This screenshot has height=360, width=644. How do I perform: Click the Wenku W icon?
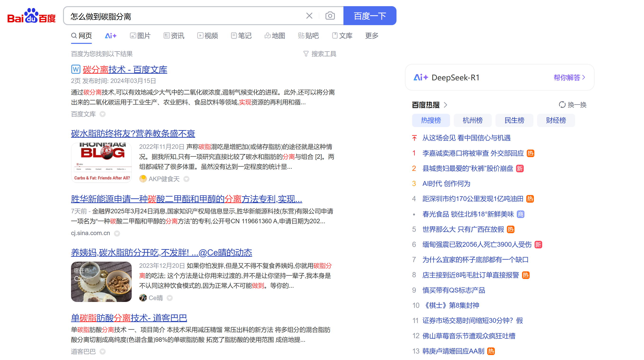pos(76,69)
